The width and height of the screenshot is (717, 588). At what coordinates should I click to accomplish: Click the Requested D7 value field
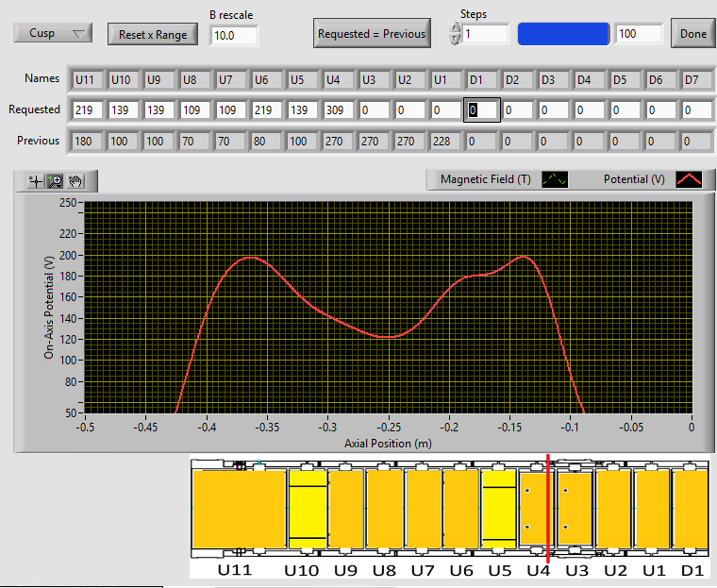pyautogui.click(x=696, y=110)
